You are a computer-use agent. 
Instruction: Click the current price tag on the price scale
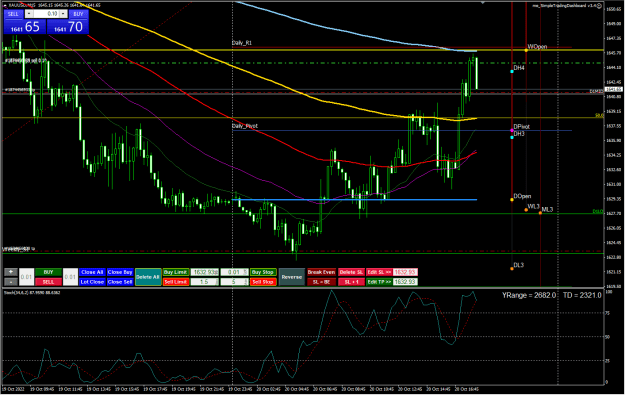coord(615,90)
